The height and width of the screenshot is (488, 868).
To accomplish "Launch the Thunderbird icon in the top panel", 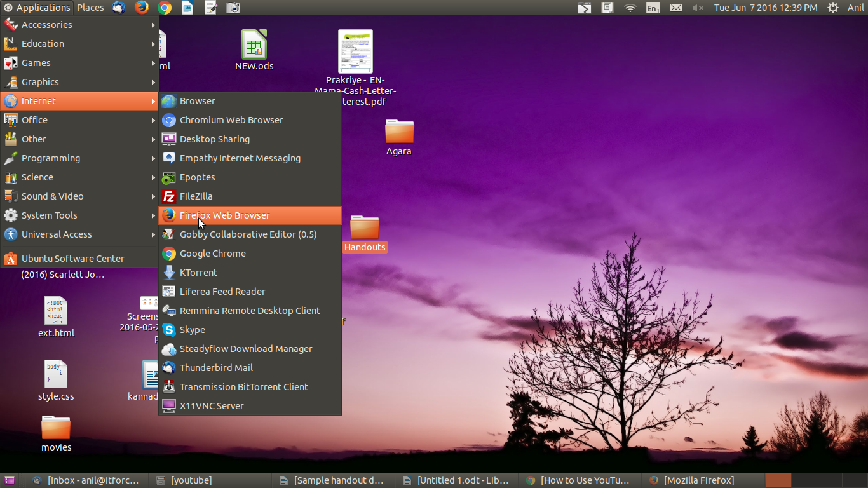I will click(x=119, y=8).
